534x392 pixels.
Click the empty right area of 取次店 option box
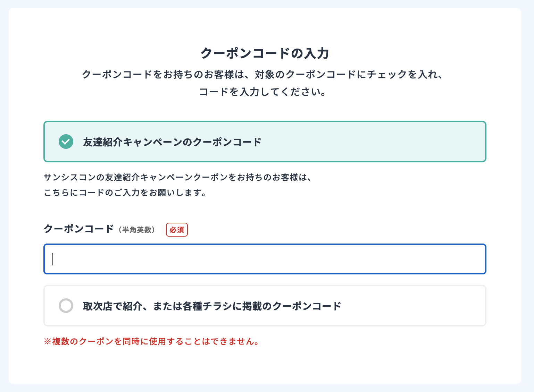pos(417,306)
